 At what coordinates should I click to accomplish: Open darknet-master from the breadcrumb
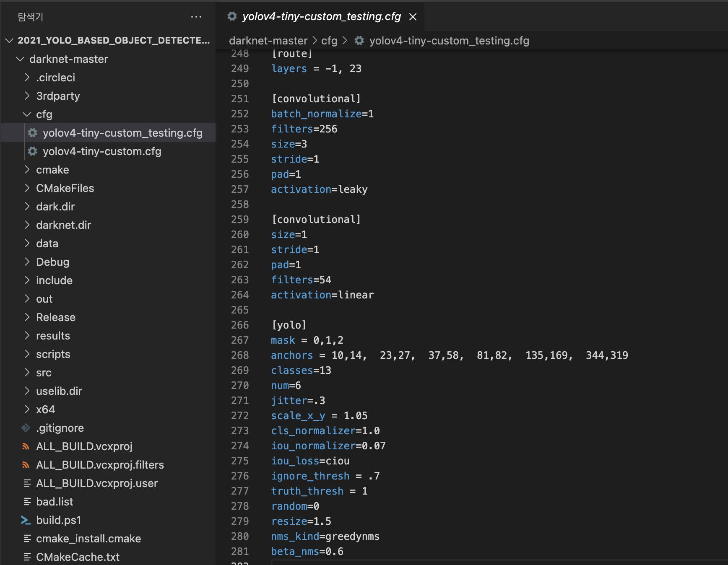(268, 41)
